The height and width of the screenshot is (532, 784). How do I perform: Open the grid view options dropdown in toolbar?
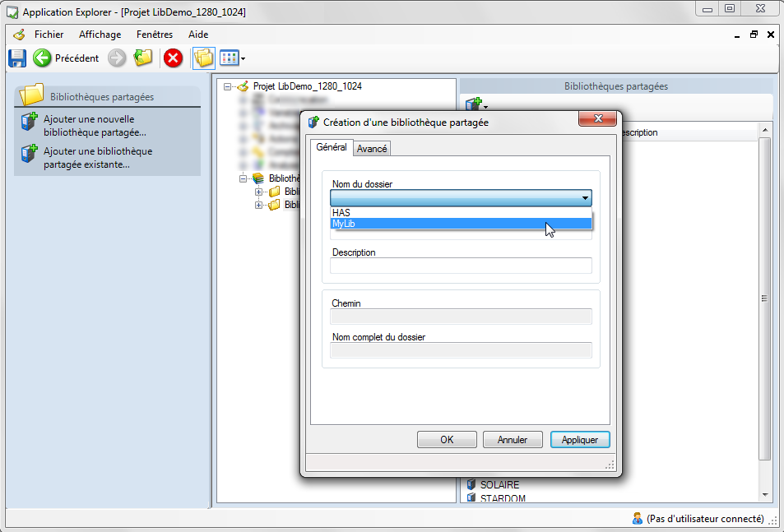[243, 58]
